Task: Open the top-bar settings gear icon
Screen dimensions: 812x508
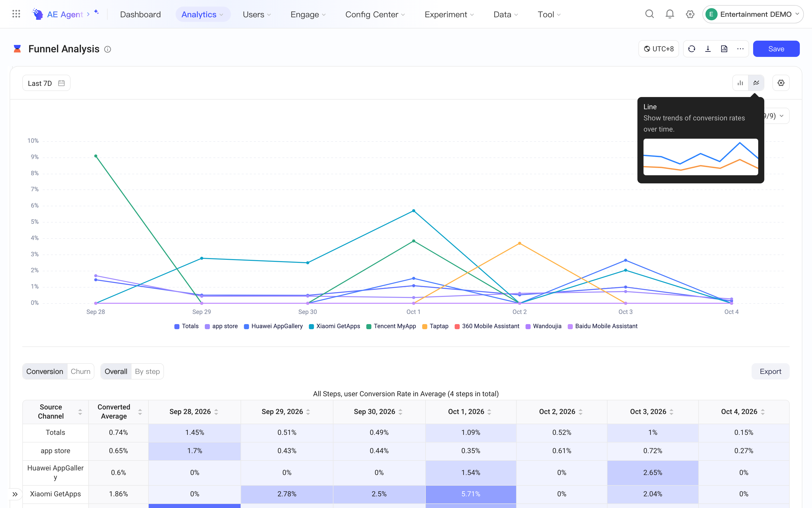Action: point(690,14)
